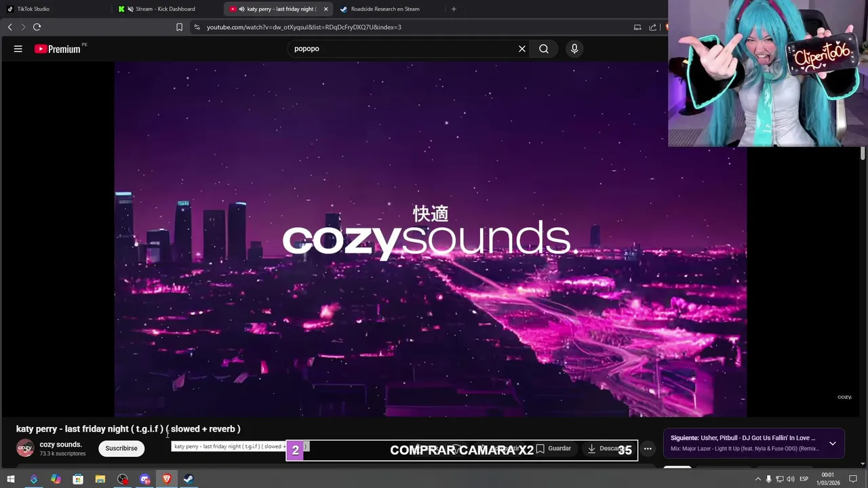The width and height of the screenshot is (868, 488).
Task: Open site settings icon beside the URL
Action: point(197,27)
